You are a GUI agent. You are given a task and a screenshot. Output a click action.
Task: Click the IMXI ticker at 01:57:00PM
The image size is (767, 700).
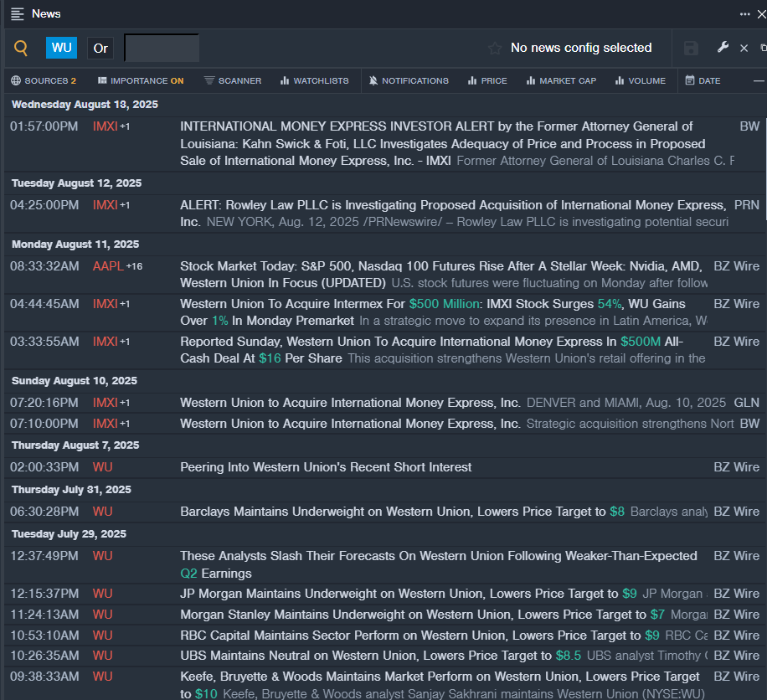[x=106, y=126]
